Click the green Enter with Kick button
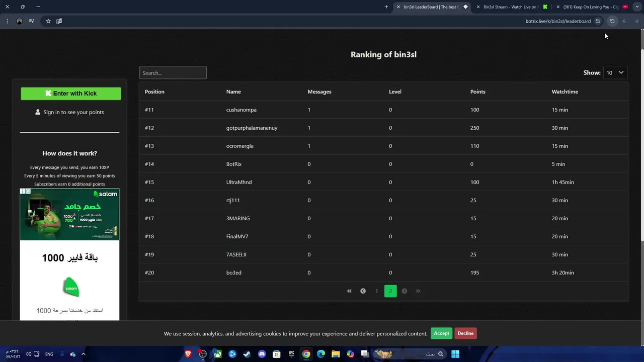Image resolution: width=644 pixels, height=362 pixels. tap(70, 94)
